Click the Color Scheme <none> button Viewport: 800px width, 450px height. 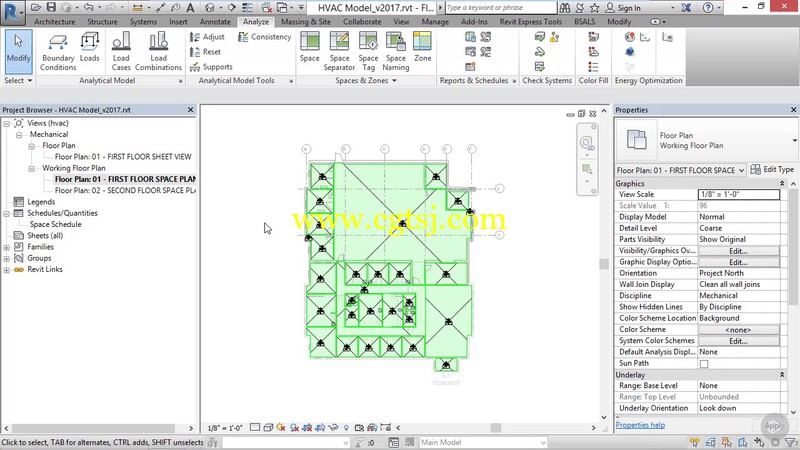coord(738,330)
